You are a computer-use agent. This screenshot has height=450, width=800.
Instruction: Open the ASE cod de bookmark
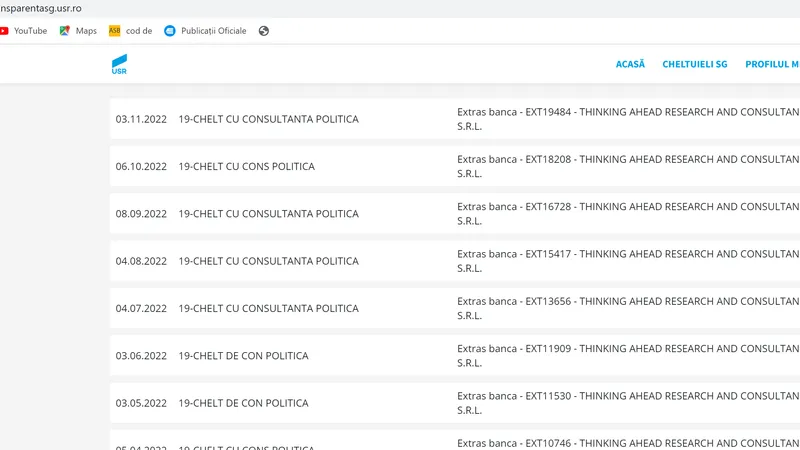tap(131, 31)
